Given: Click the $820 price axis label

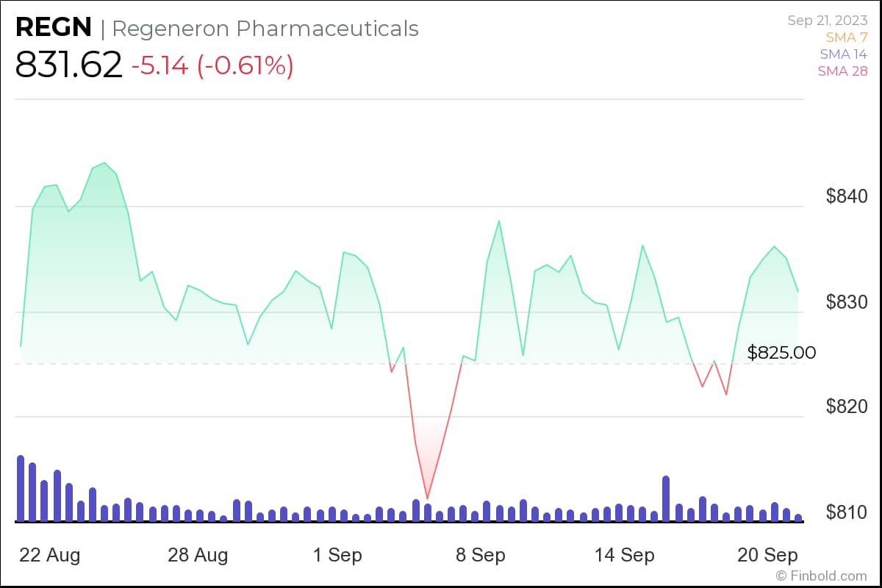Looking at the screenshot, I should pyautogui.click(x=847, y=406).
